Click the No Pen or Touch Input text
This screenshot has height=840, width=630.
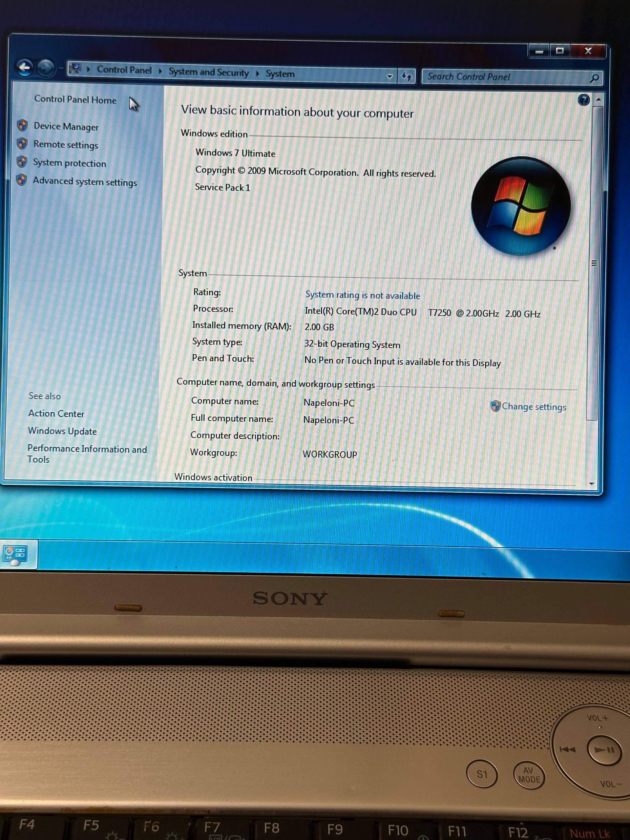(x=403, y=362)
